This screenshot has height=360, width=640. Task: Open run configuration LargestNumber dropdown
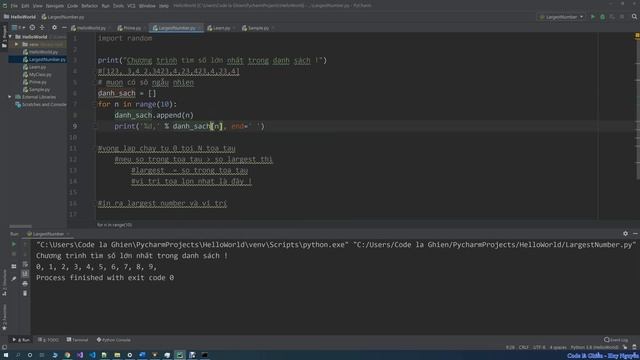562,17
